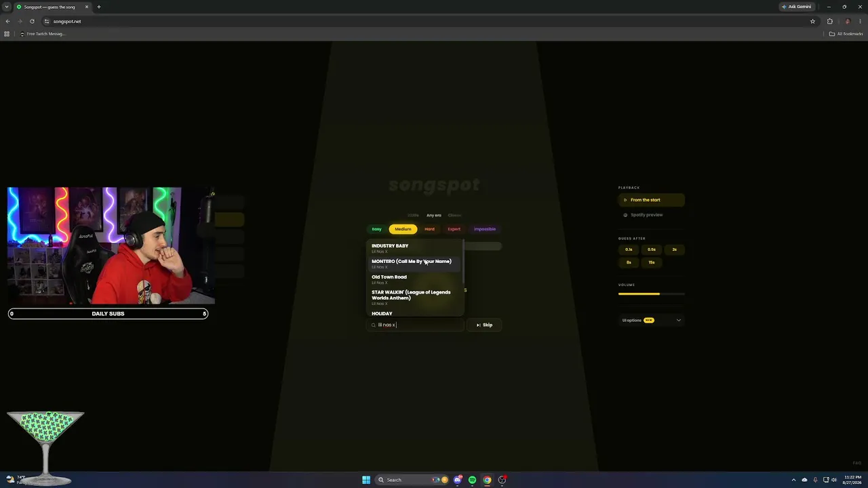This screenshot has height=488, width=868.
Task: Open the Chrome tab search dropdown
Action: pos(7,7)
